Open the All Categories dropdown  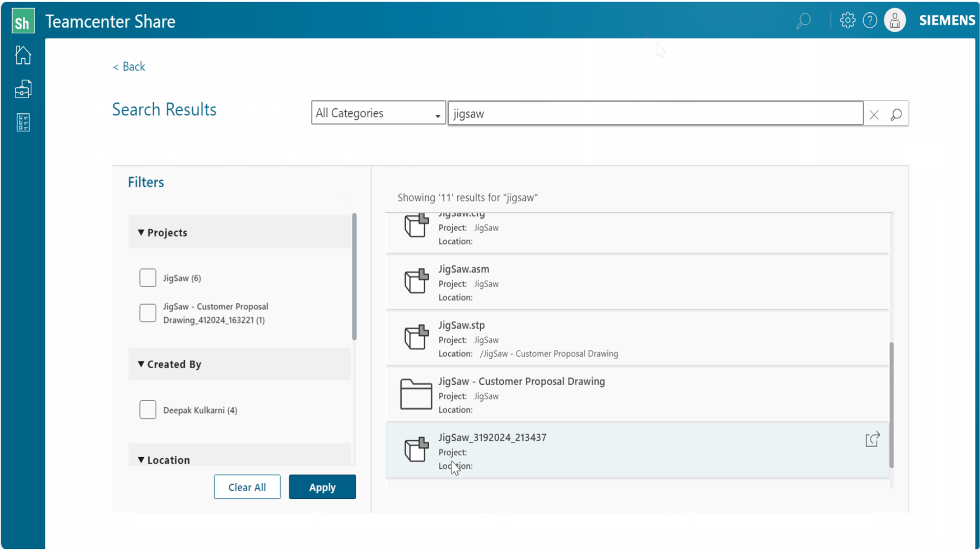click(x=438, y=113)
